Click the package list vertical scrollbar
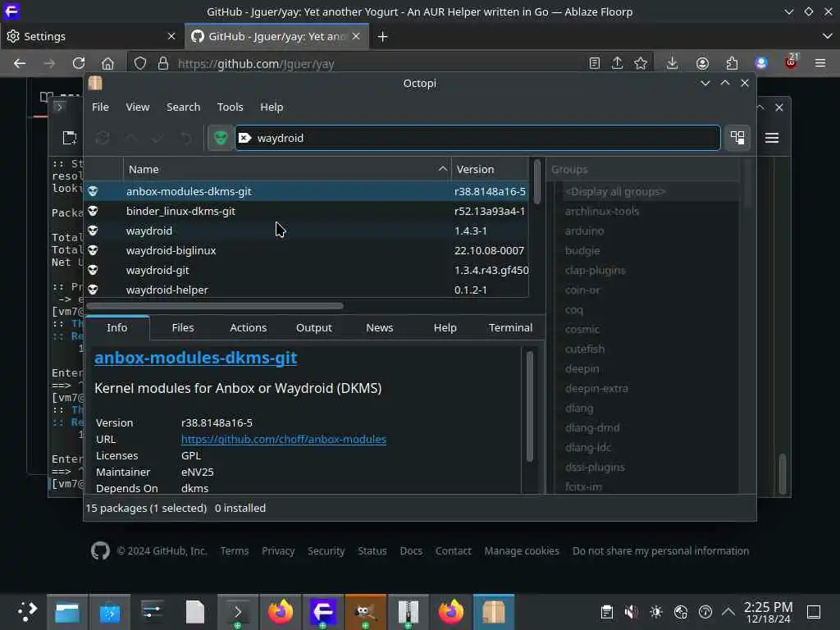This screenshot has width=840, height=630. [x=536, y=182]
